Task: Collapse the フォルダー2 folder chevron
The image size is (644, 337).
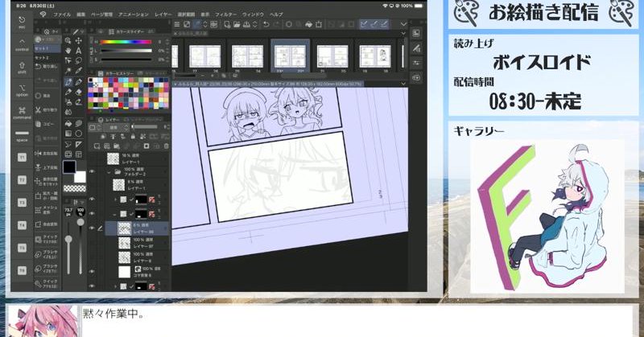Action: click(x=109, y=172)
